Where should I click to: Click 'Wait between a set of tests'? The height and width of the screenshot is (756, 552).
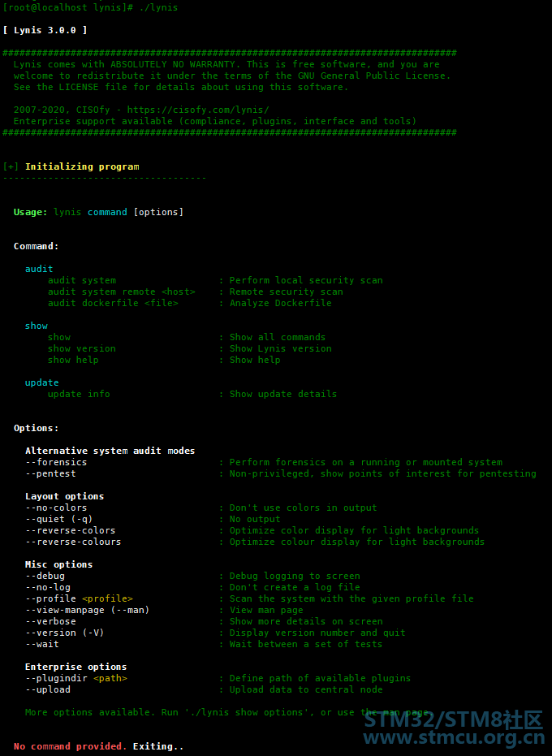(x=306, y=644)
